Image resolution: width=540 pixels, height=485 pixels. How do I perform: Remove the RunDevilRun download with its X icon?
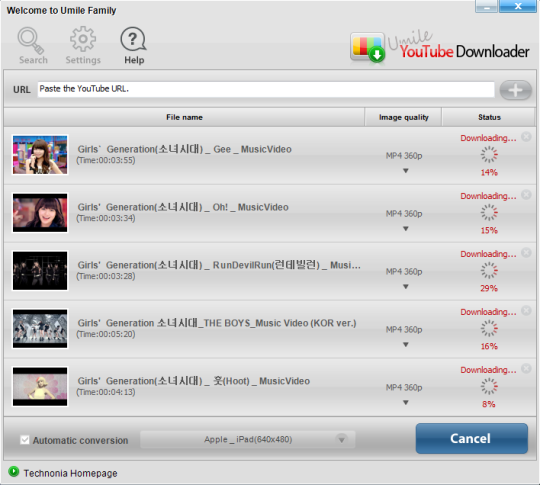pos(526,252)
